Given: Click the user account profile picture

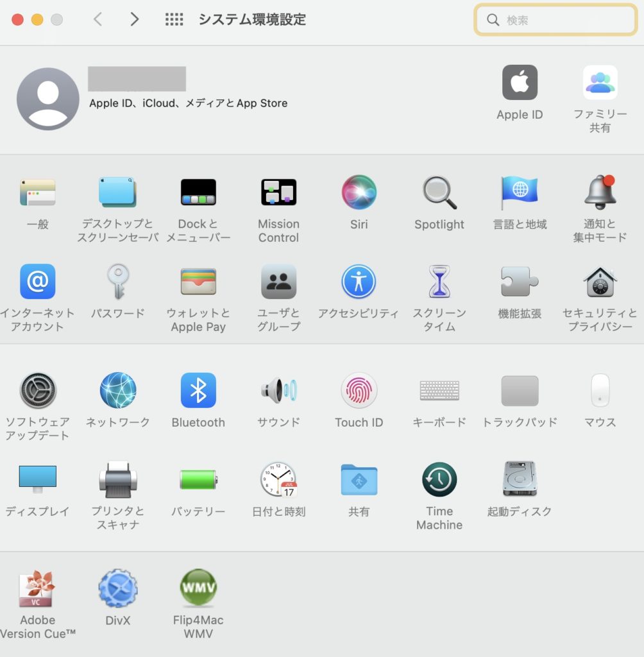Looking at the screenshot, I should click(48, 99).
